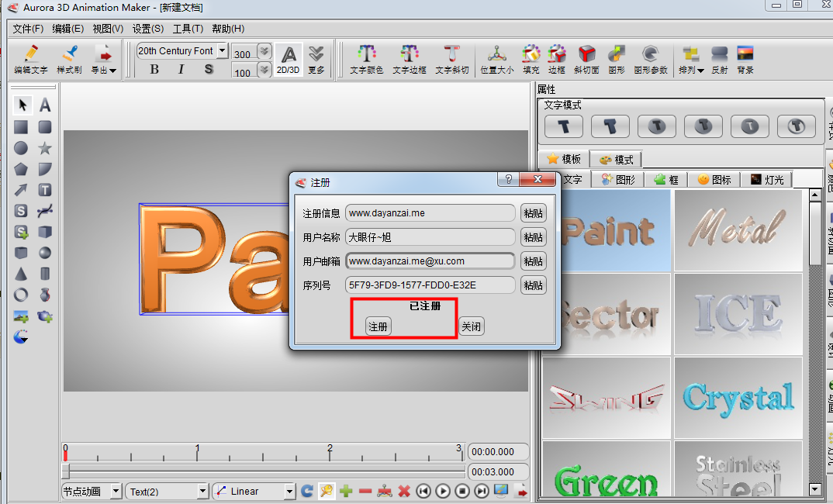Select the third 文字模式 round button style
Viewport: 833px width, 504px height.
(657, 126)
